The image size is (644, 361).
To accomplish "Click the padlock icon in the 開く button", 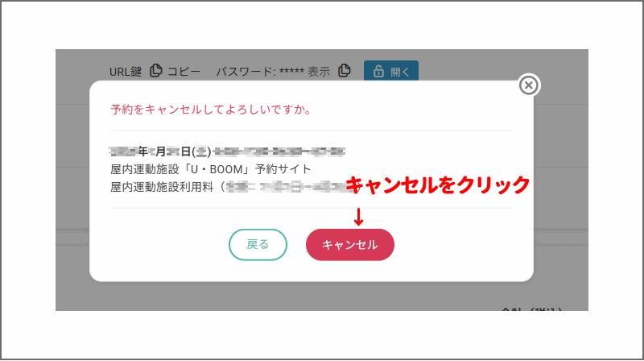I will 378,71.
